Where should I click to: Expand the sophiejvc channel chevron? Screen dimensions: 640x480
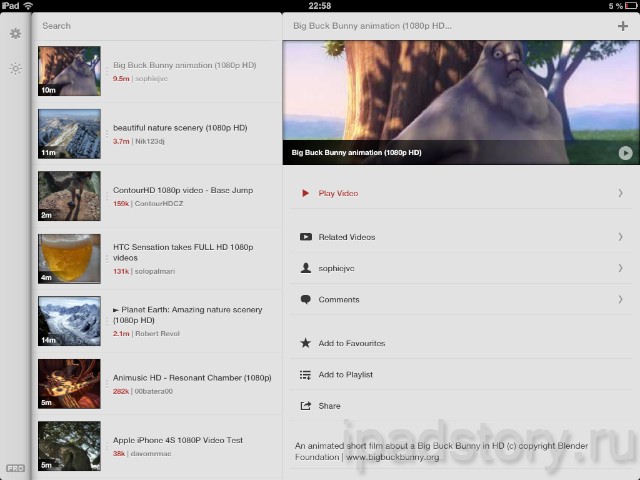pyautogui.click(x=620, y=268)
